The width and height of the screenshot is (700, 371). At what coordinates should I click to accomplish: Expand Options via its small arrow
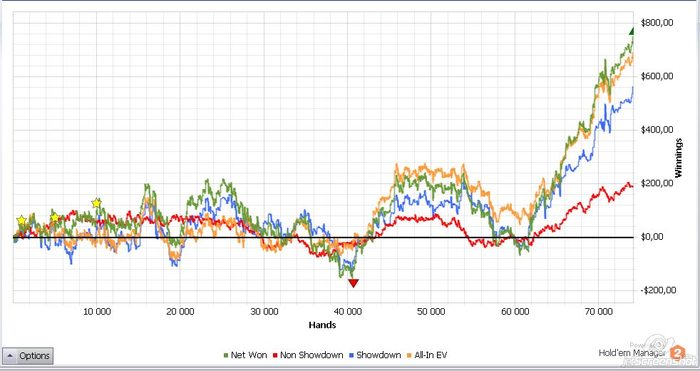pos(10,356)
